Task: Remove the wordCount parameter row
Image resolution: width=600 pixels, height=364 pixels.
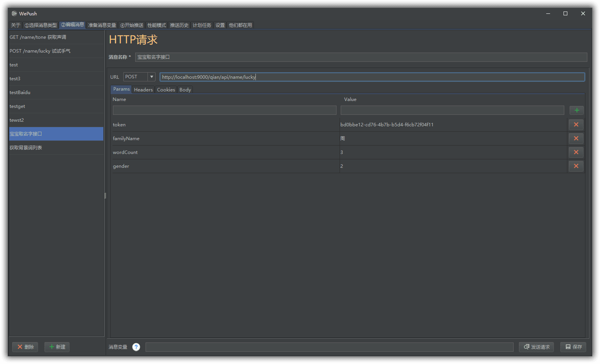Action: [576, 152]
